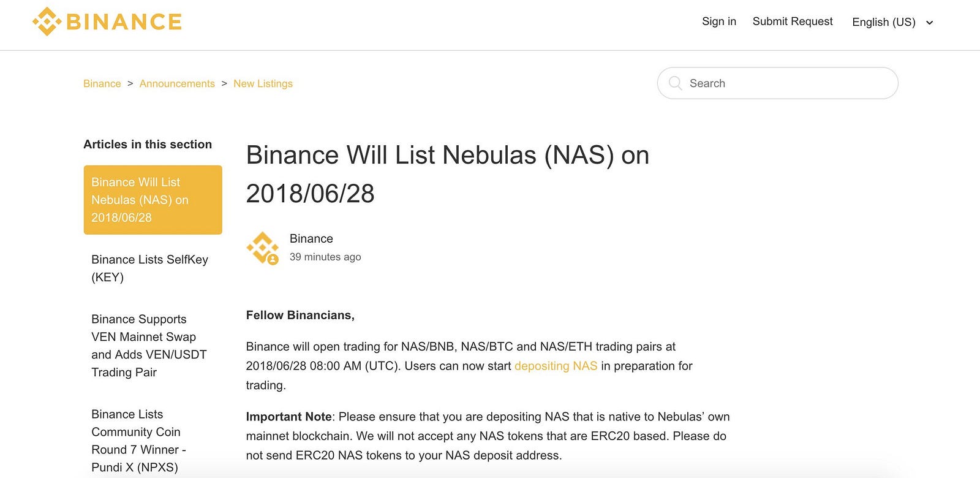
Task: Follow the depositing NAS link
Action: (x=556, y=366)
